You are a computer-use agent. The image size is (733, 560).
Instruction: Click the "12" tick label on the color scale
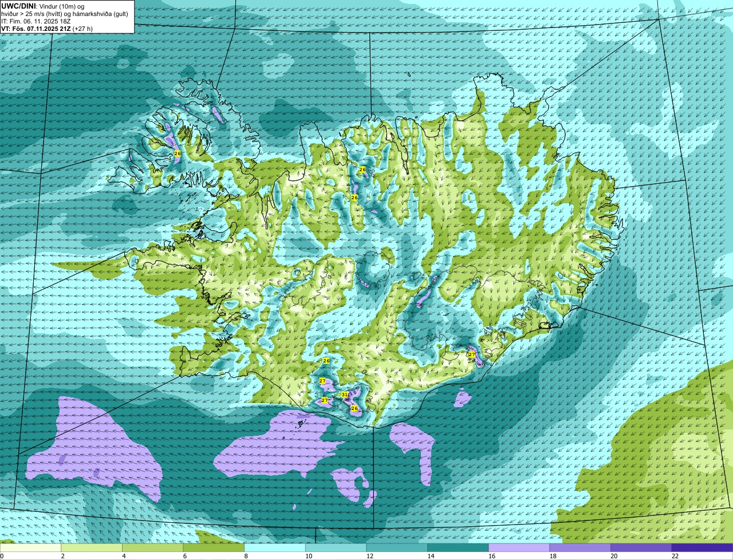[370, 556]
